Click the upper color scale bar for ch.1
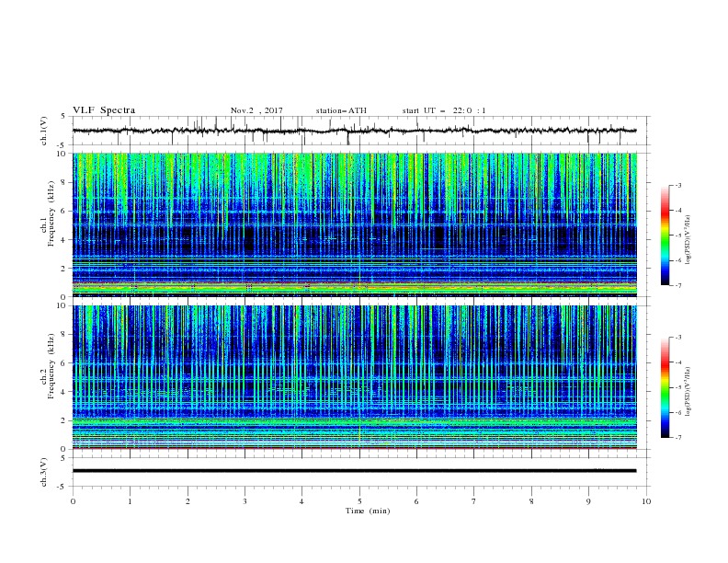The width and height of the screenshot is (728, 563). pos(665,236)
